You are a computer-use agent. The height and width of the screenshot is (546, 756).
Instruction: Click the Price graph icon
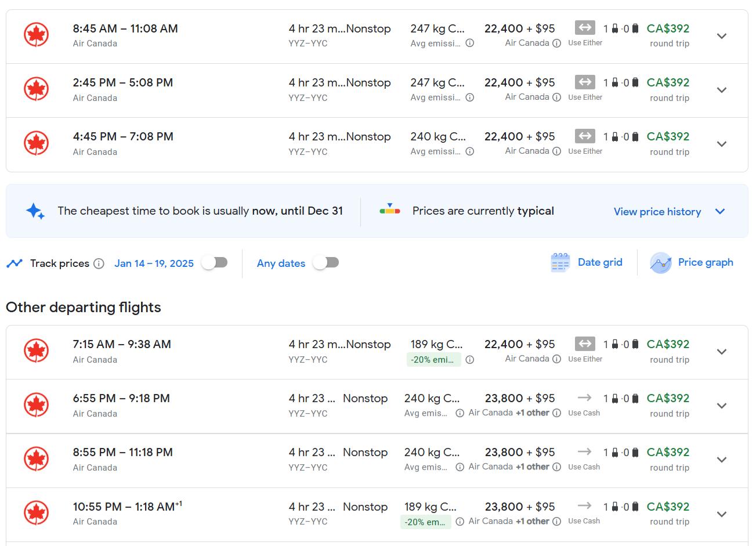click(x=660, y=263)
